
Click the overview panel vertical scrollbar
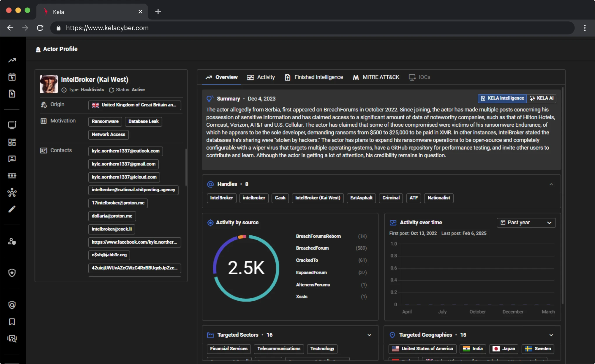tap(563, 195)
